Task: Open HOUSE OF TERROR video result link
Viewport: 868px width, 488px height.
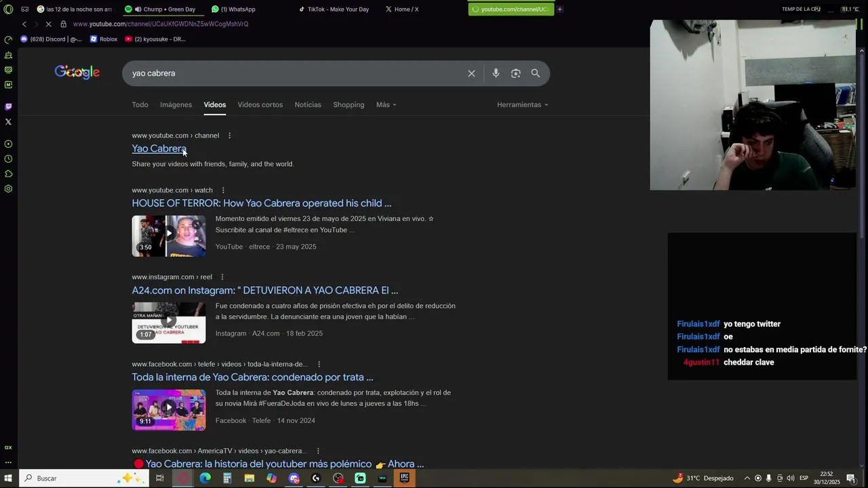Action: click(x=261, y=203)
